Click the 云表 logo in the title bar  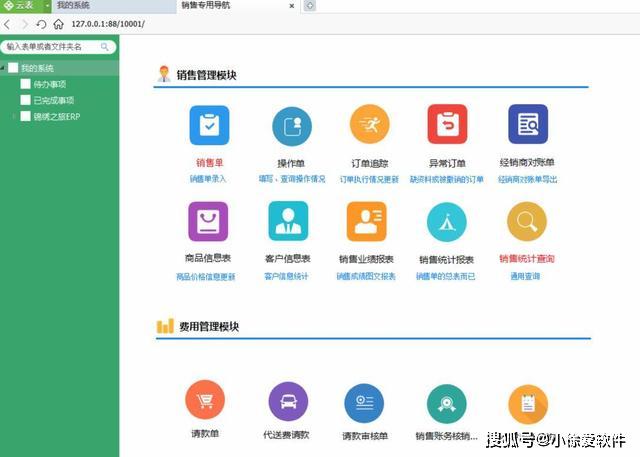click(19, 6)
